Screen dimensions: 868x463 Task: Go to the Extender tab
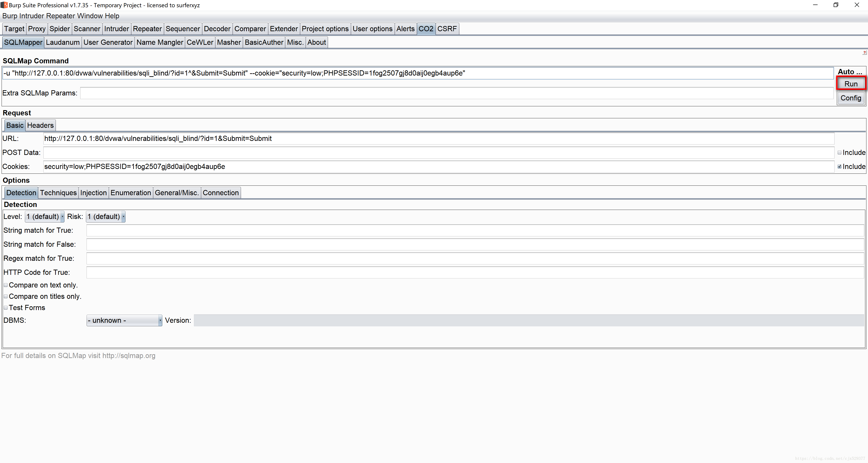[x=284, y=29]
